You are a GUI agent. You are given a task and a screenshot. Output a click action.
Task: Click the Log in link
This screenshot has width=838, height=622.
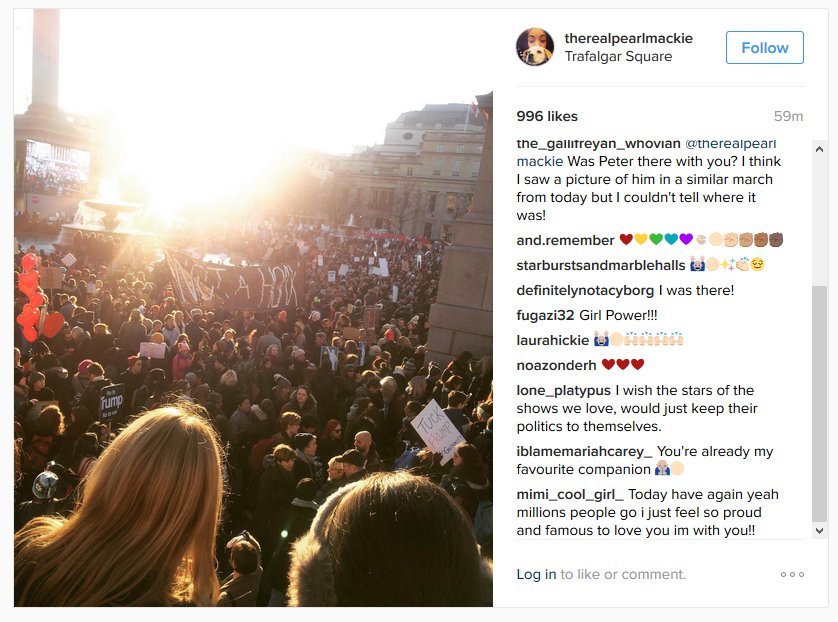536,574
